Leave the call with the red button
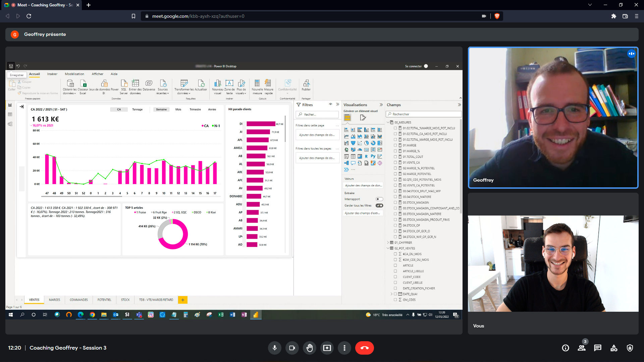 (364, 348)
